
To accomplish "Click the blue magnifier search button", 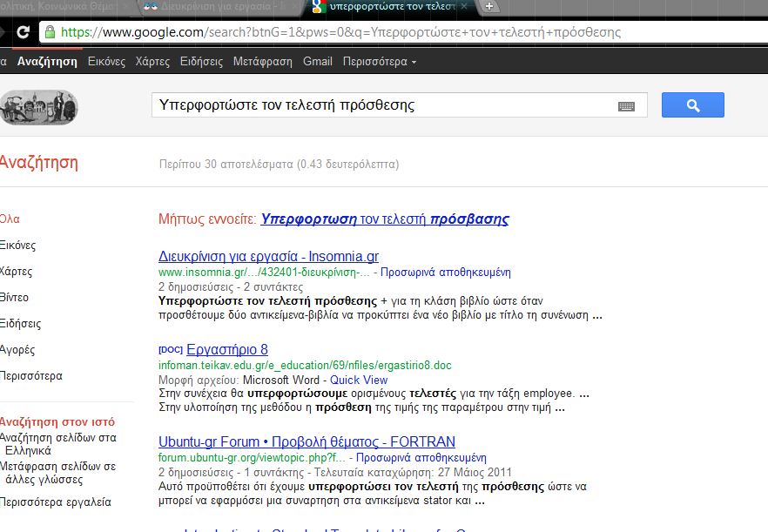I will point(692,104).
